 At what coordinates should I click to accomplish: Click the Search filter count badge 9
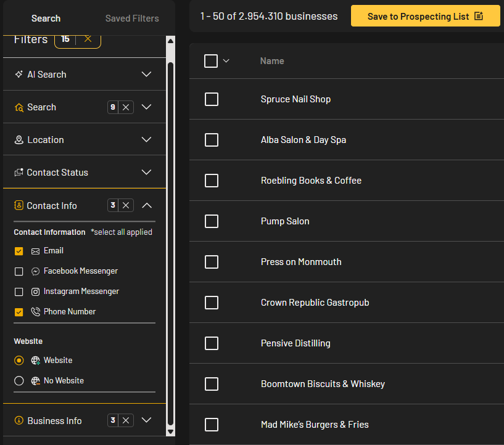[x=113, y=107]
